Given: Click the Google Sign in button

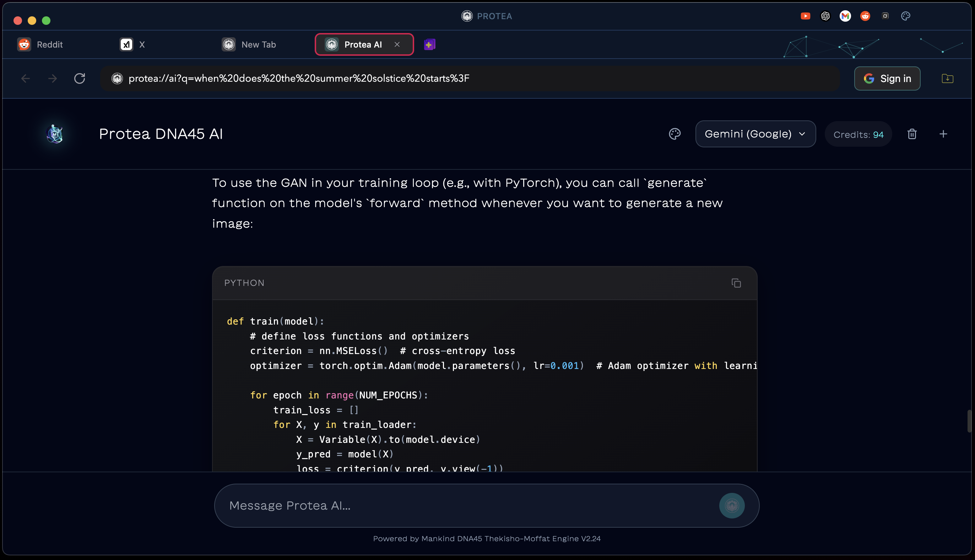Looking at the screenshot, I should pyautogui.click(x=887, y=78).
